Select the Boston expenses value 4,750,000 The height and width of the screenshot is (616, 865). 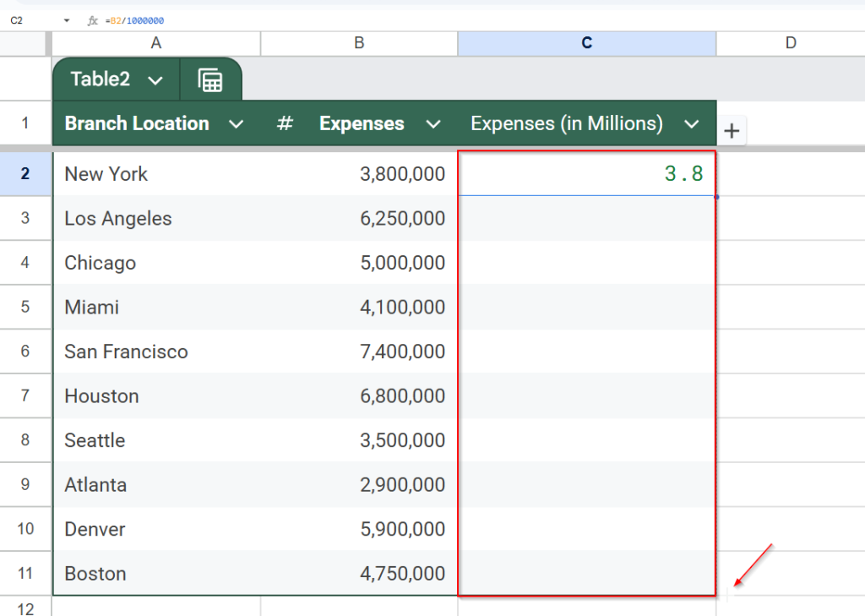pyautogui.click(x=402, y=574)
